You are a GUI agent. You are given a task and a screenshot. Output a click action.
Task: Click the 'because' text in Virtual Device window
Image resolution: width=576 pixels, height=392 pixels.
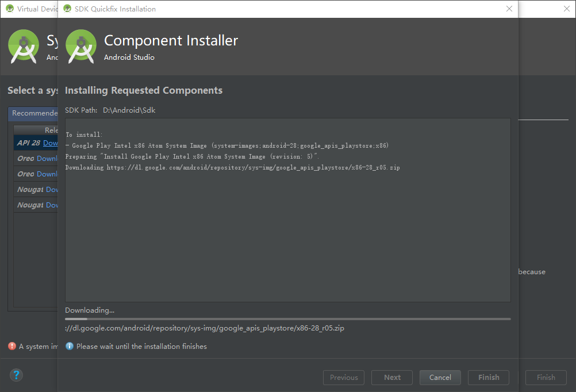[x=532, y=272]
